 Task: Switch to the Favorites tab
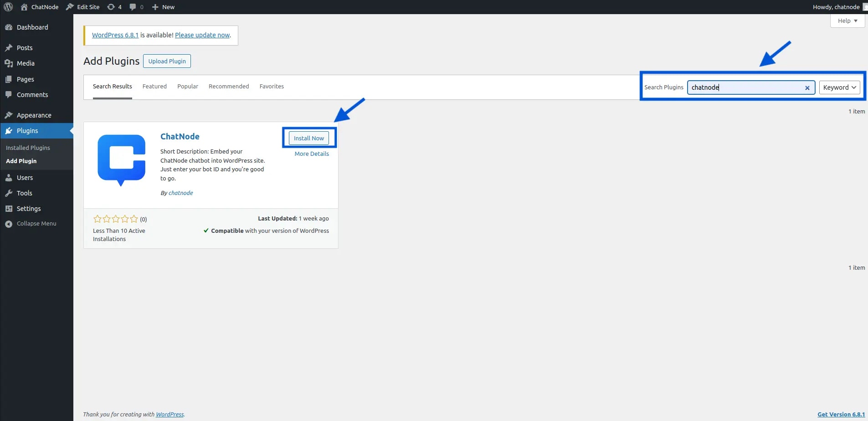[x=272, y=87]
